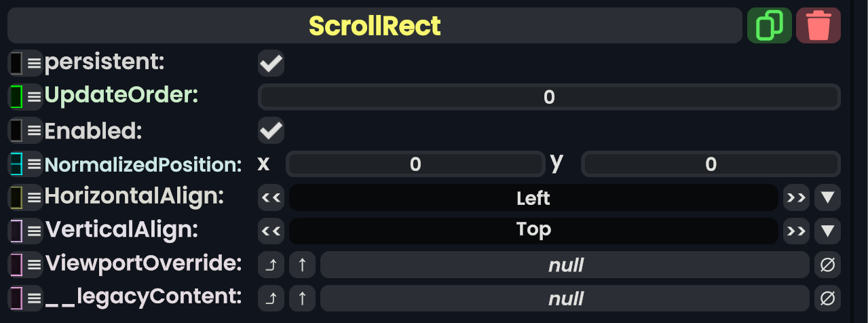Click the UpdateOrder value field
868x323 pixels.
point(549,97)
